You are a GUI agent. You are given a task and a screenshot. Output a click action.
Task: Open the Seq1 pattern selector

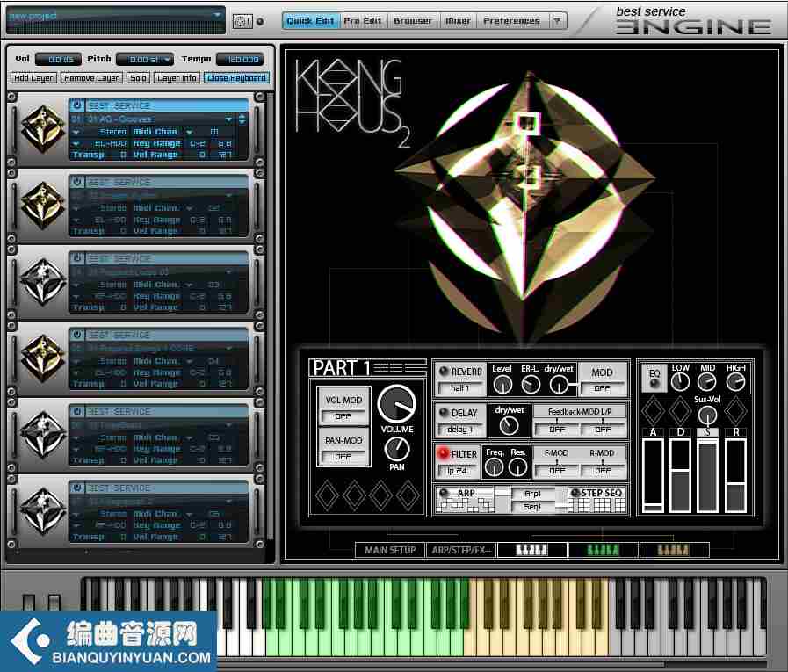point(532,507)
